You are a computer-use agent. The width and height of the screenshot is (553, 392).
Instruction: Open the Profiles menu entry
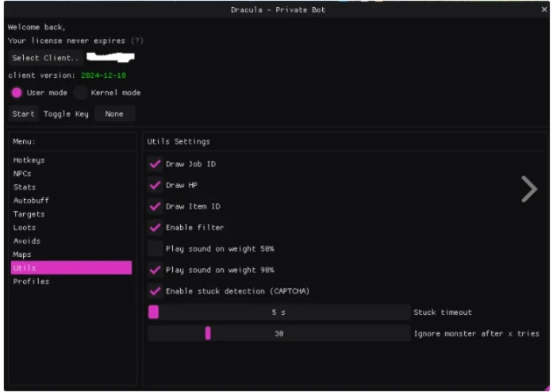pyautogui.click(x=31, y=282)
